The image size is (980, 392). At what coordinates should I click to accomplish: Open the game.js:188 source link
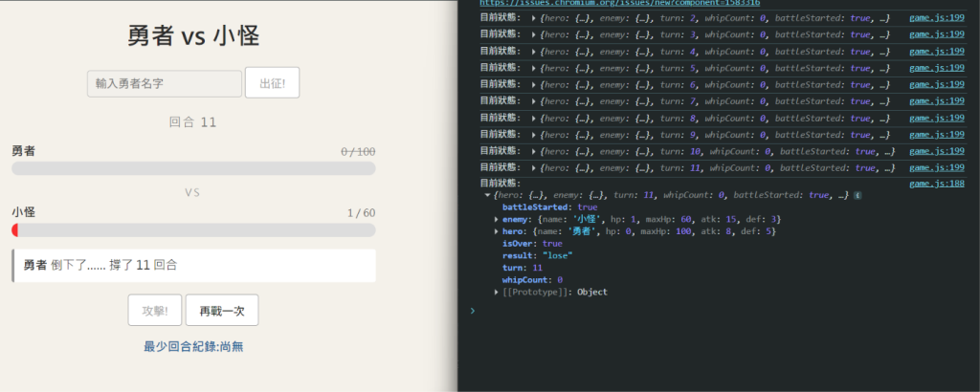click(936, 184)
